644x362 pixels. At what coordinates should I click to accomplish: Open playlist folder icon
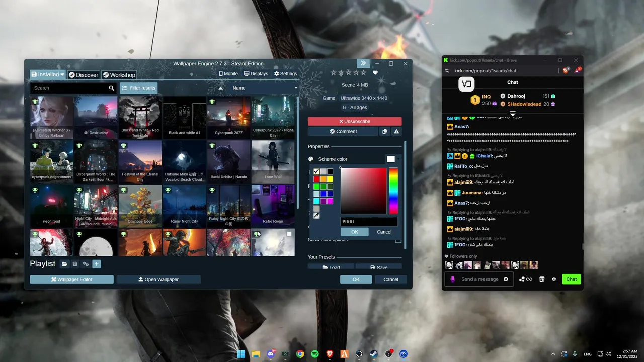tap(65, 264)
